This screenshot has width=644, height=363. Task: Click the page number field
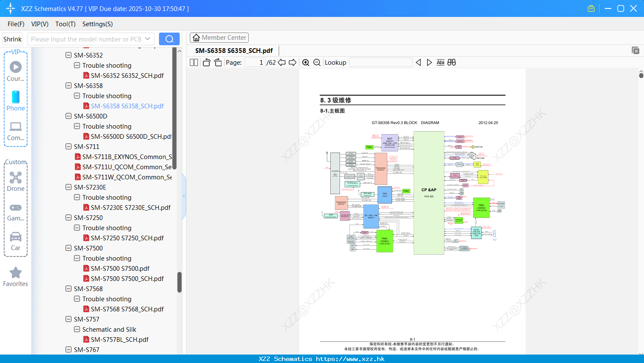click(x=255, y=63)
